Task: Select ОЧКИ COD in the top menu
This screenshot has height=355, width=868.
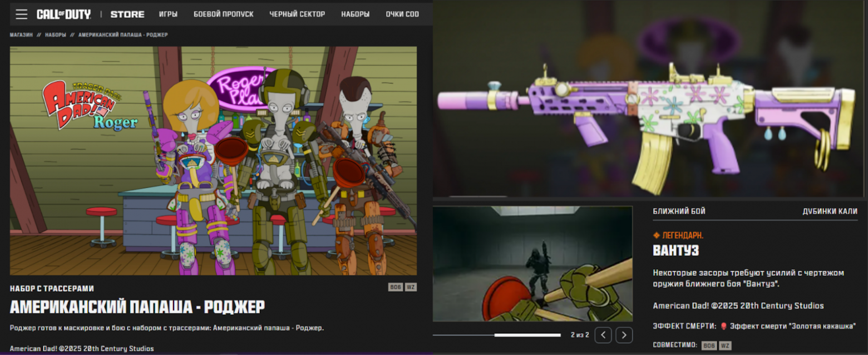Action: pyautogui.click(x=402, y=14)
